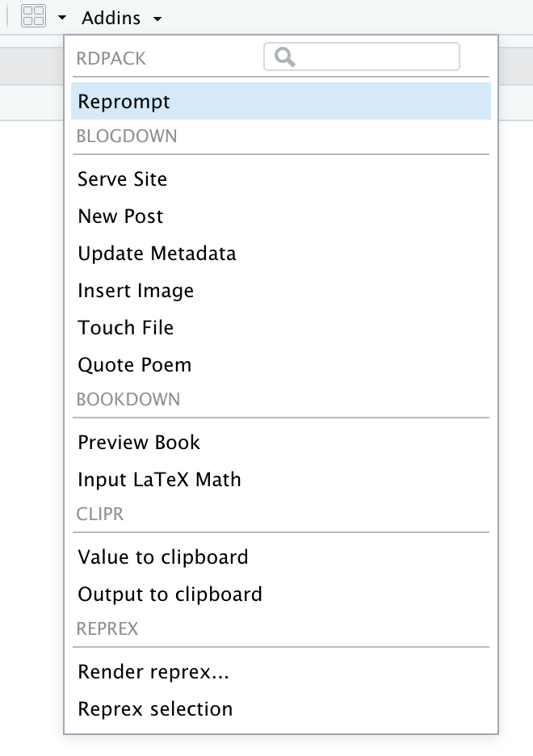Choose Output to clipboard
Viewport: 533px width, 756px height.
tap(170, 594)
